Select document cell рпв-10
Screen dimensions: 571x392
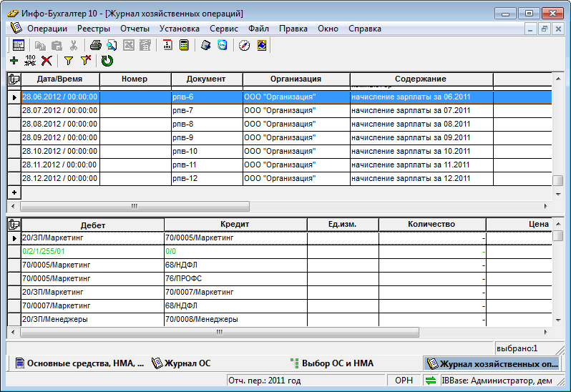(x=207, y=152)
